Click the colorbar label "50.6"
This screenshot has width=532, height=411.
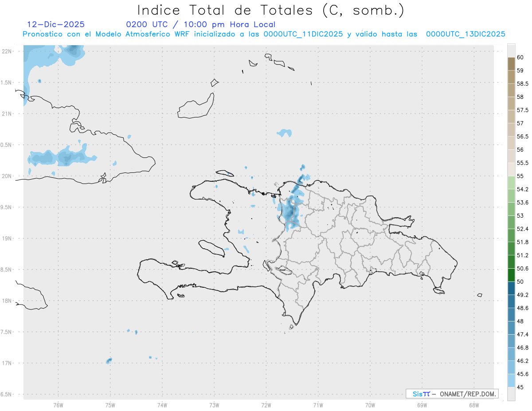pos(523,269)
